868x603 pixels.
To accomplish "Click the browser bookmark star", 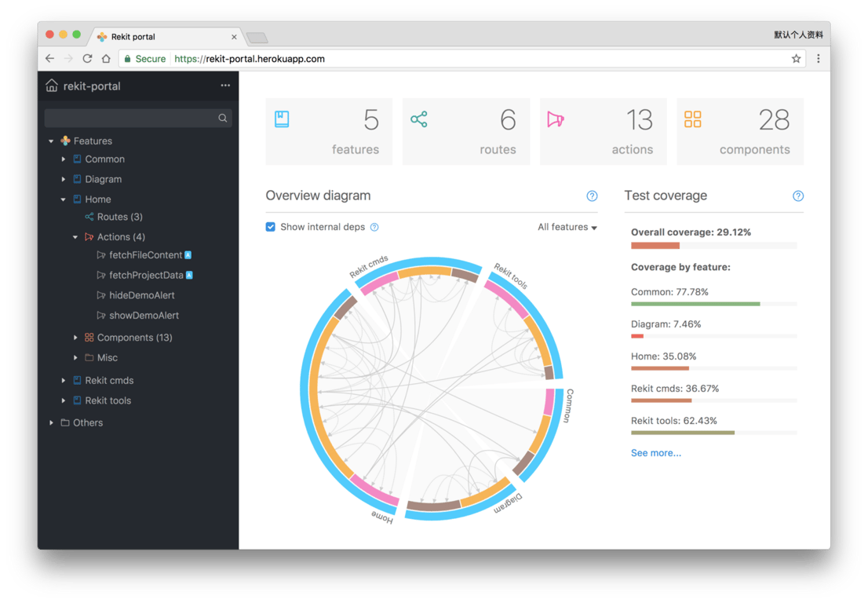I will [795, 58].
